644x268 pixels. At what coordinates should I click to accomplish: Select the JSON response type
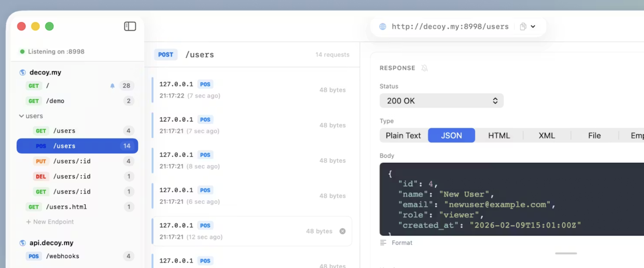451,136
